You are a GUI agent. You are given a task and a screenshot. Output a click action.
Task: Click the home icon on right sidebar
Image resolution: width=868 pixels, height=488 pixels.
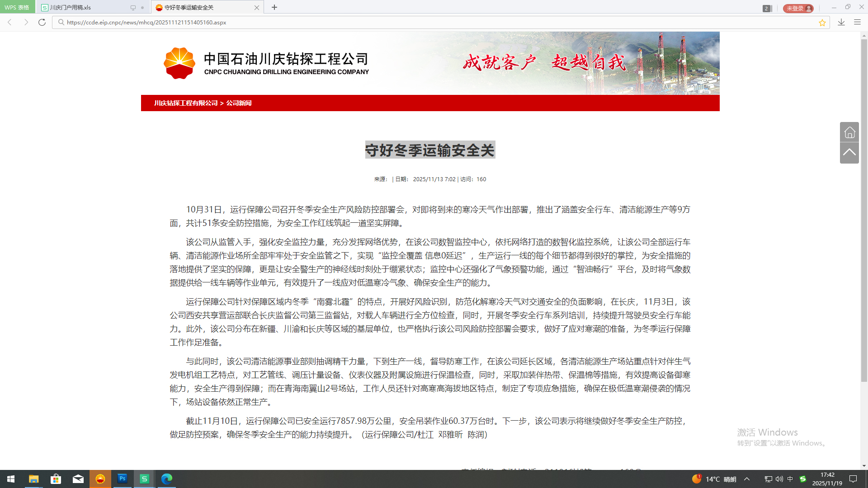pyautogui.click(x=849, y=132)
